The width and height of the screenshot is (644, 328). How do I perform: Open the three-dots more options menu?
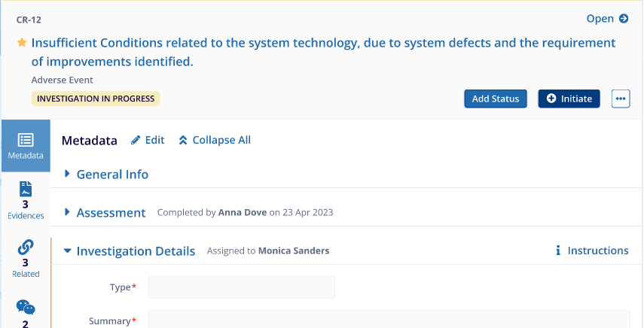point(621,99)
